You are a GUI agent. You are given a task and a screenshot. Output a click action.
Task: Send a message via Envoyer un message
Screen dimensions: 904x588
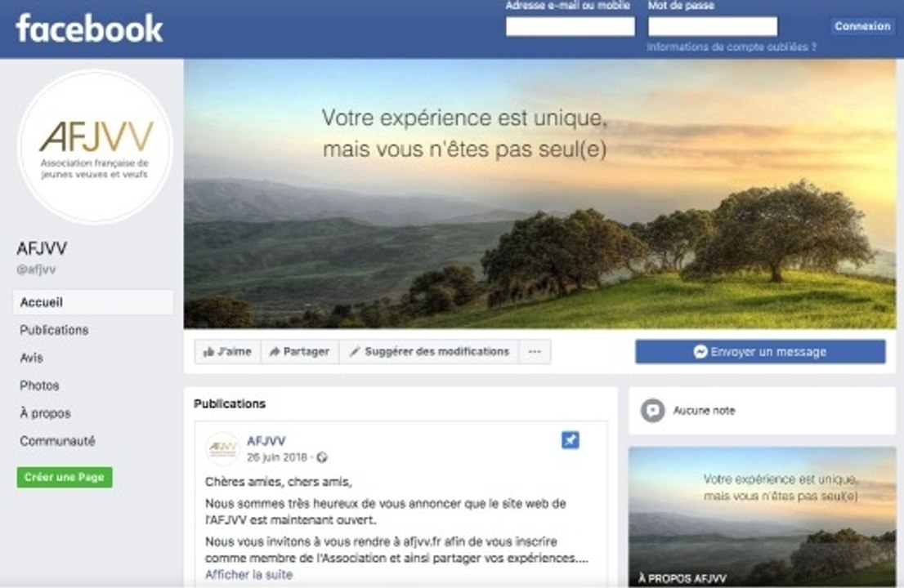click(760, 352)
